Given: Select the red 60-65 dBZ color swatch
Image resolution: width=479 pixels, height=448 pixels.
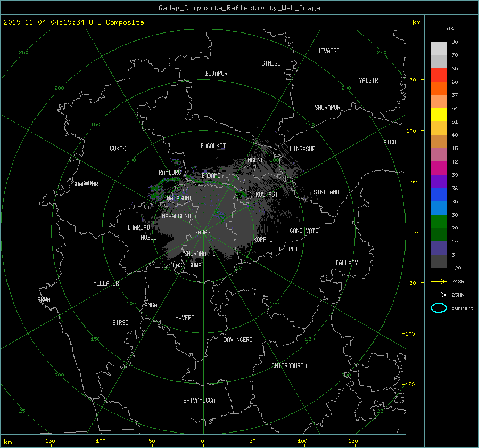Looking at the screenshot, I should [x=439, y=75].
